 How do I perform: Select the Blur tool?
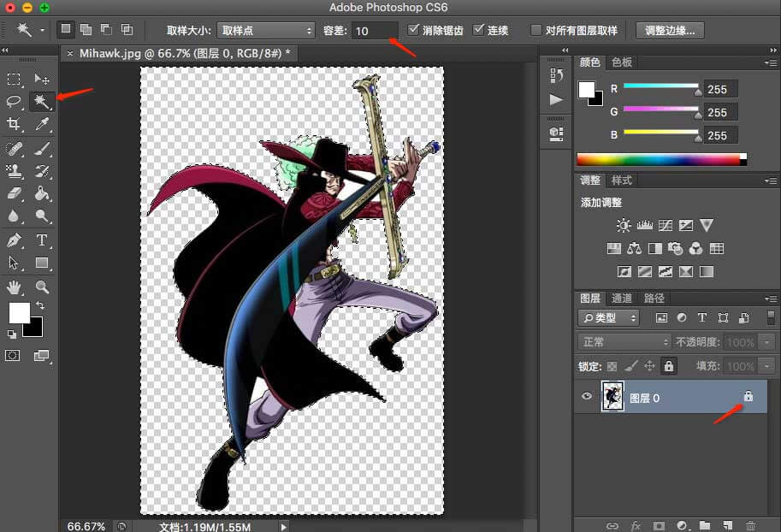point(14,216)
